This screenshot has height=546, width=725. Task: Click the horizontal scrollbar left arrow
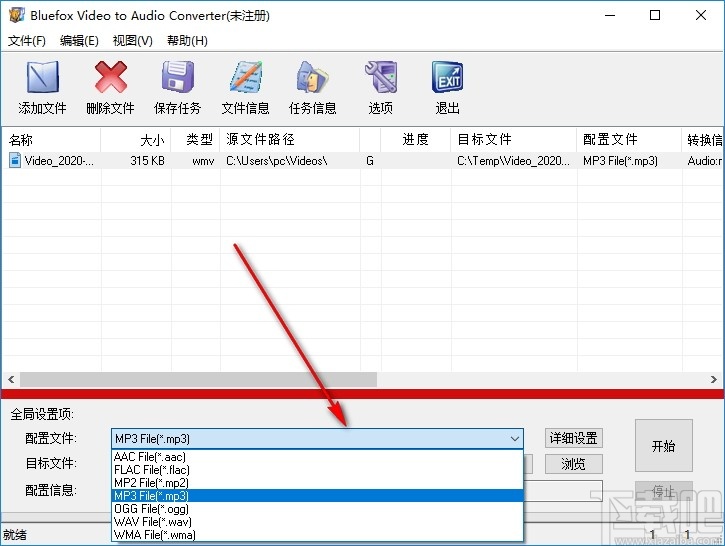click(11, 380)
